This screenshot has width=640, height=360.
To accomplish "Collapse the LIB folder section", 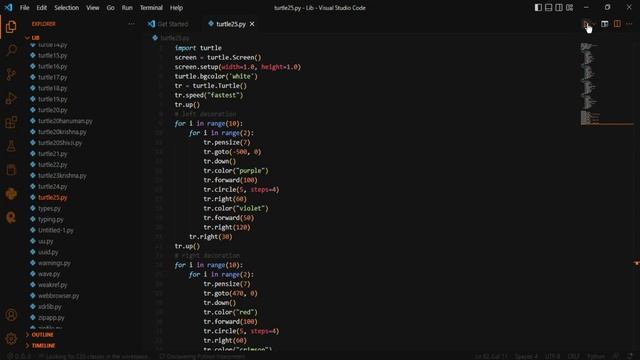I will click(35, 38).
